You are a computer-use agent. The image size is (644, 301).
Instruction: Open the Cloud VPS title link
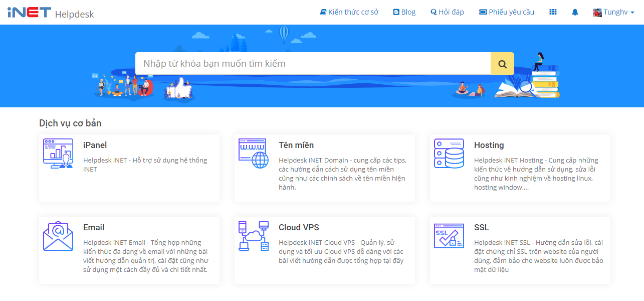tap(299, 227)
